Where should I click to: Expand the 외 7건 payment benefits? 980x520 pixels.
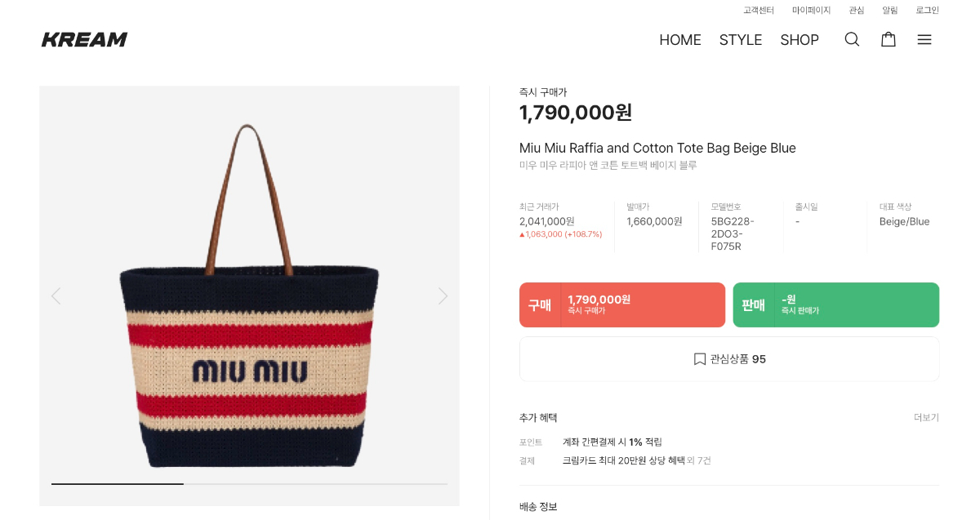click(698, 460)
